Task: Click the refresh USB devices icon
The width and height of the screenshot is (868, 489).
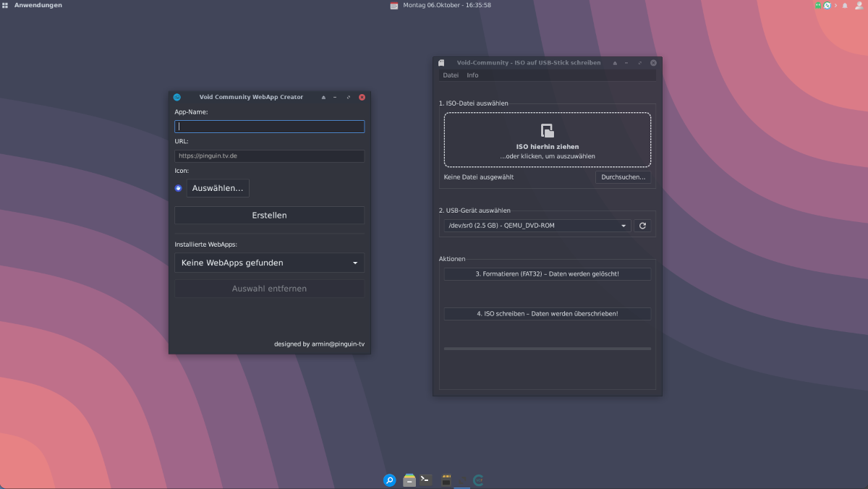Action: click(642, 226)
